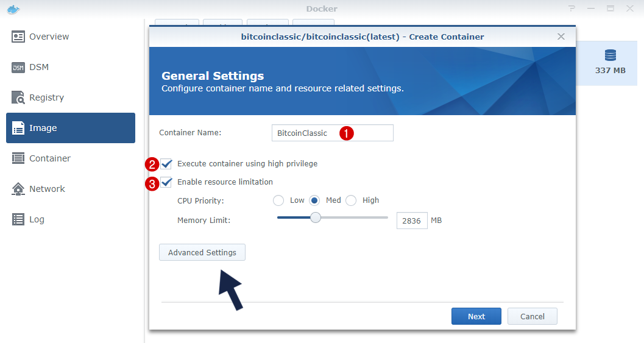
Task: Click the Network house icon
Action: (18, 189)
